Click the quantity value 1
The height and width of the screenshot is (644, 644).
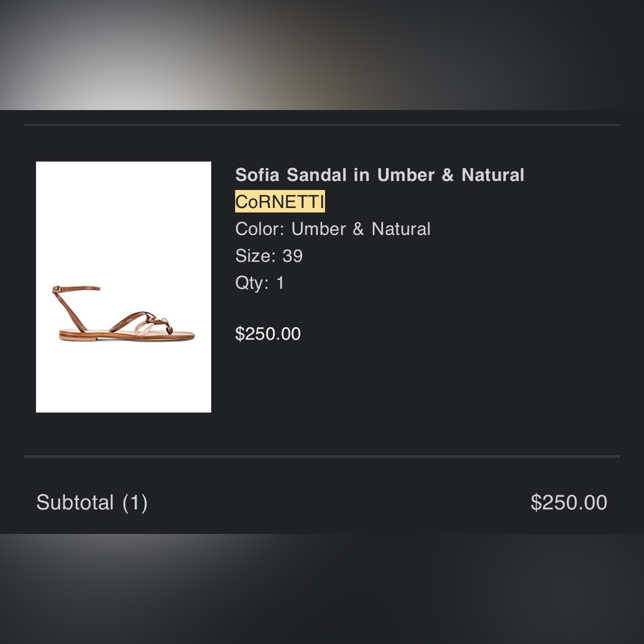pos(280,283)
